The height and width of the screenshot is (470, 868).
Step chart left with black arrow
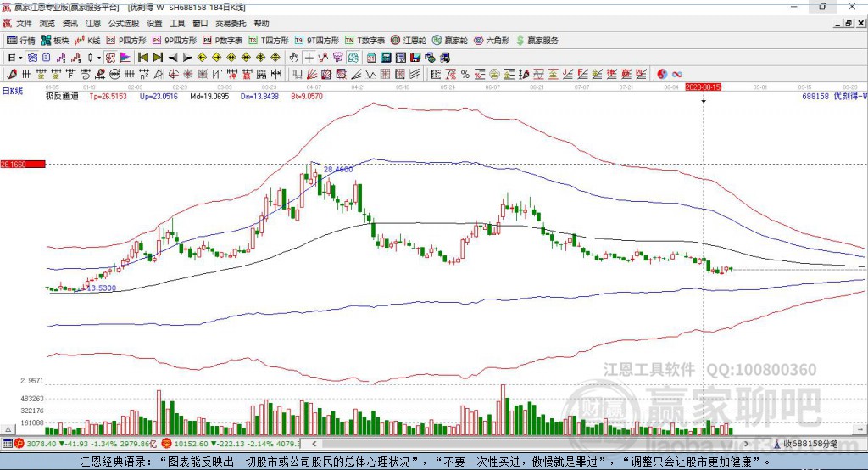(x=173, y=58)
